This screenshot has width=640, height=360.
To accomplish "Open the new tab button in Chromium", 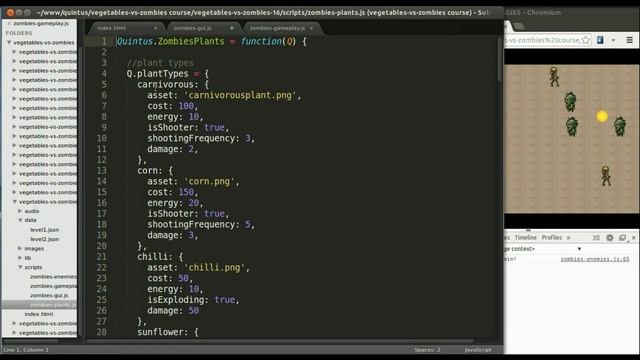I will point(519,27).
